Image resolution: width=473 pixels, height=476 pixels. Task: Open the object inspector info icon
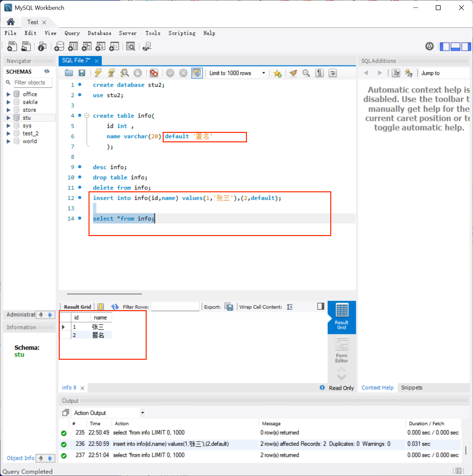[42, 46]
